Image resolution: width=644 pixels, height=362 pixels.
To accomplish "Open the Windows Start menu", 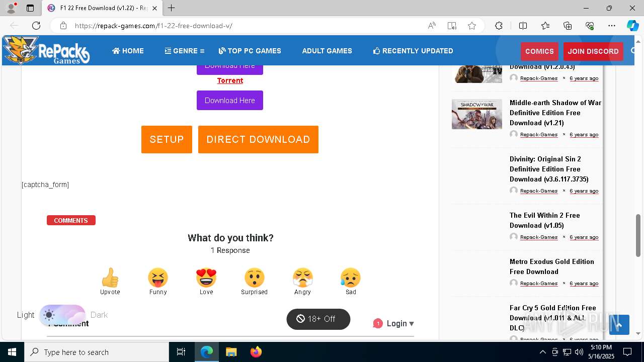I will tap(12, 352).
